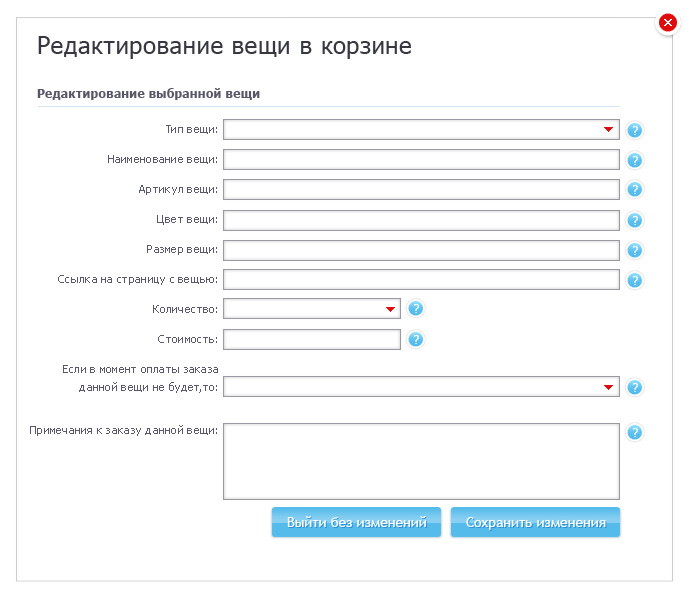Viewport: 690px width, 600px height.
Task: Expand the unavailable-item action dropdown
Action: coord(421,387)
